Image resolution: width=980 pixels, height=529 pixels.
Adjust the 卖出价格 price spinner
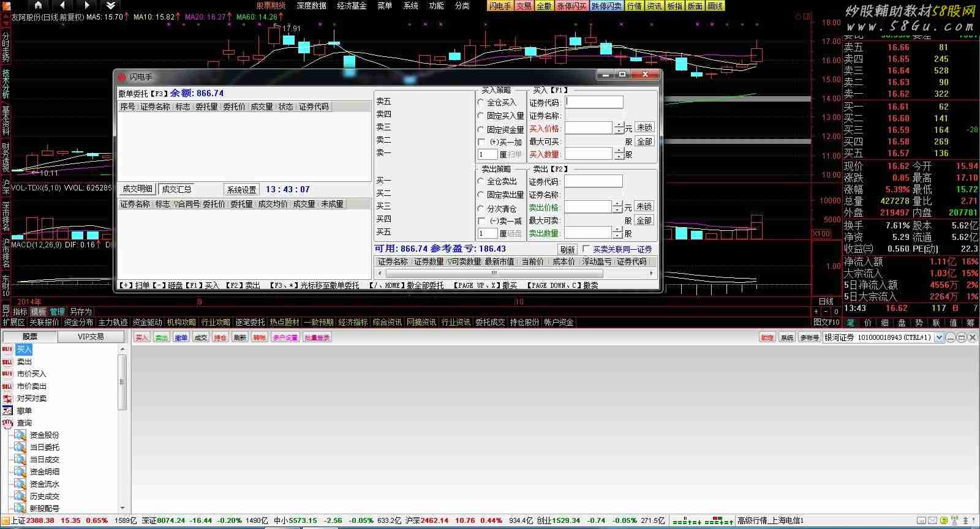click(x=618, y=207)
